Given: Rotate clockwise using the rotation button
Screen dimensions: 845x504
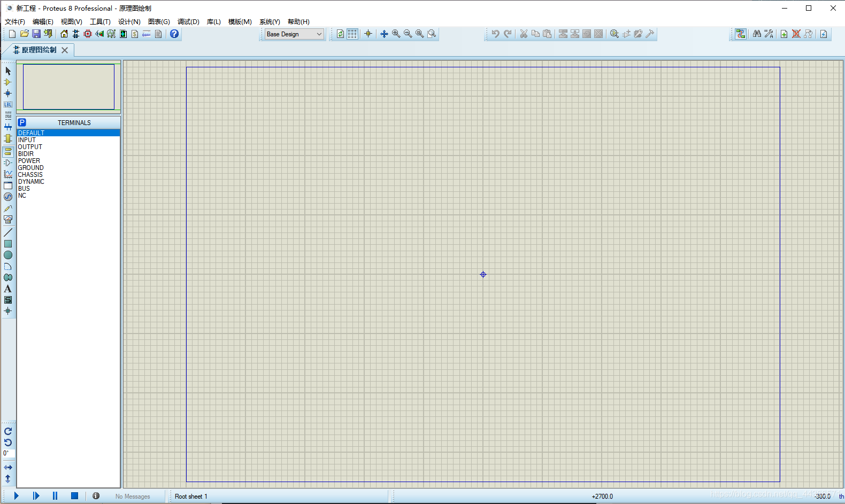Looking at the screenshot, I should (x=8, y=431).
